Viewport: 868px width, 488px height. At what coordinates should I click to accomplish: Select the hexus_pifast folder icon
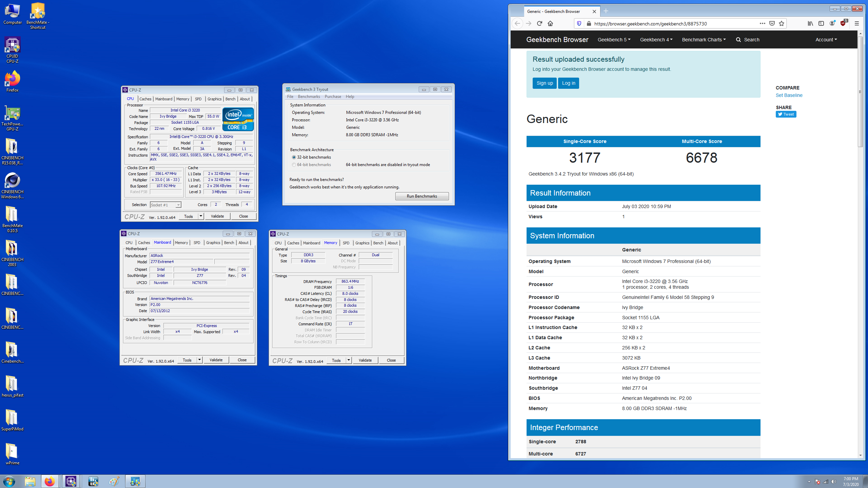click(x=13, y=386)
